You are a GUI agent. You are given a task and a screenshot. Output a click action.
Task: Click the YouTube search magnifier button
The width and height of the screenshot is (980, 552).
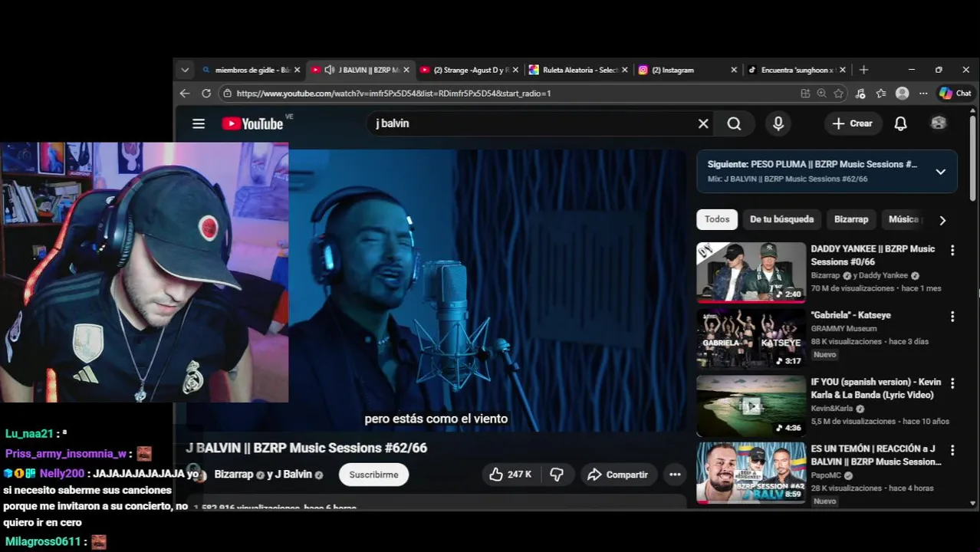coord(734,123)
